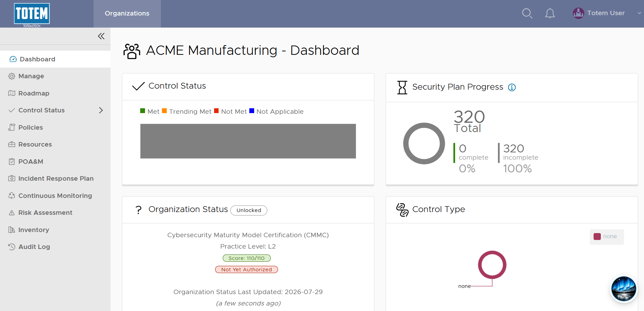
Task: Open the aurora chat widget bubble
Action: pyautogui.click(x=623, y=289)
